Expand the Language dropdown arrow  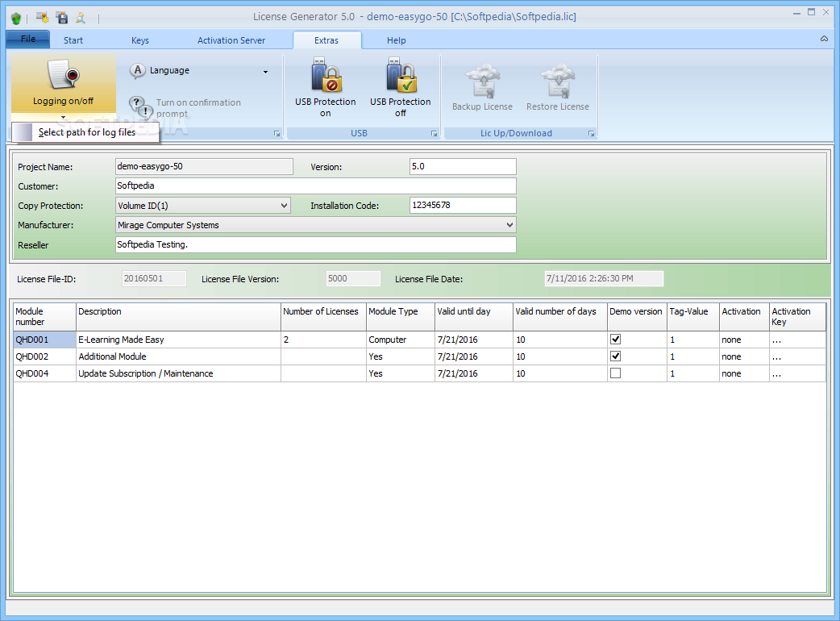coord(265,72)
